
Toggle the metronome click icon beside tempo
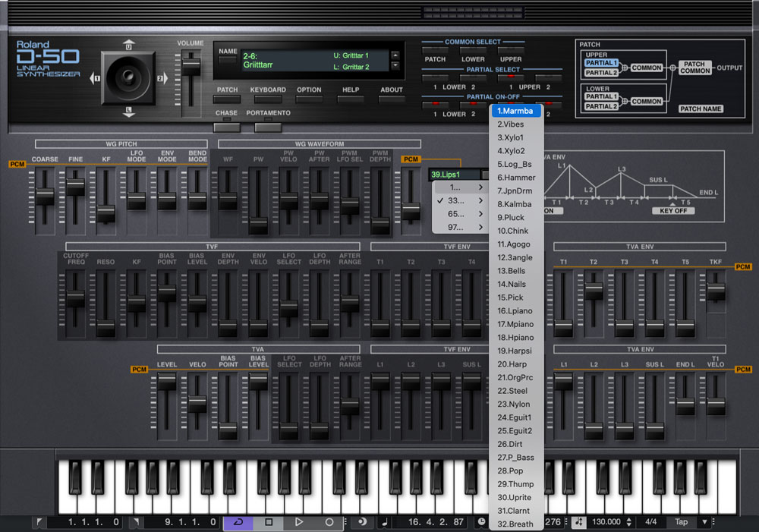579,522
